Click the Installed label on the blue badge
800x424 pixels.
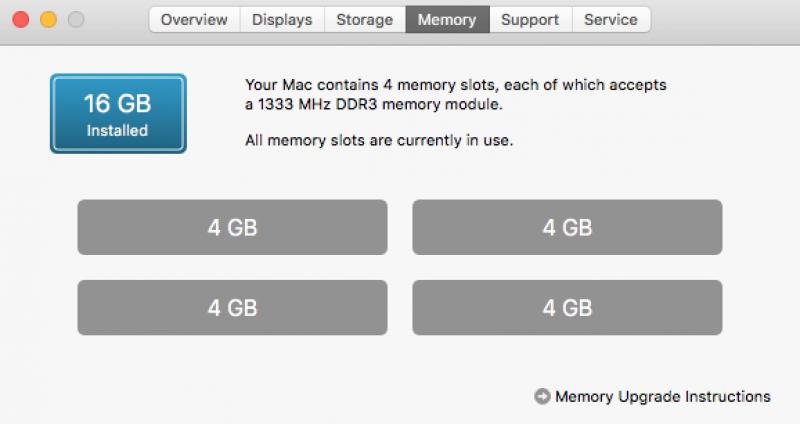coord(117,131)
